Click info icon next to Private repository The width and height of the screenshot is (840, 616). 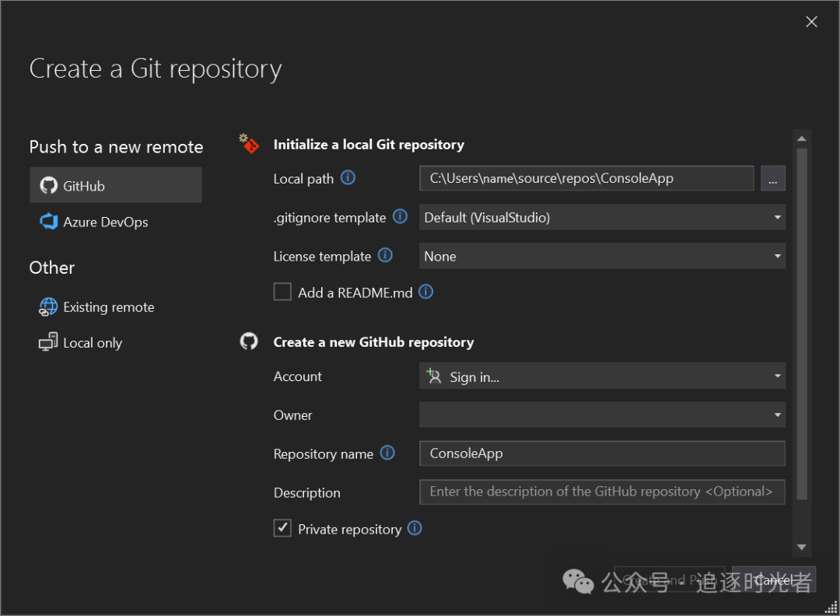[x=415, y=529]
